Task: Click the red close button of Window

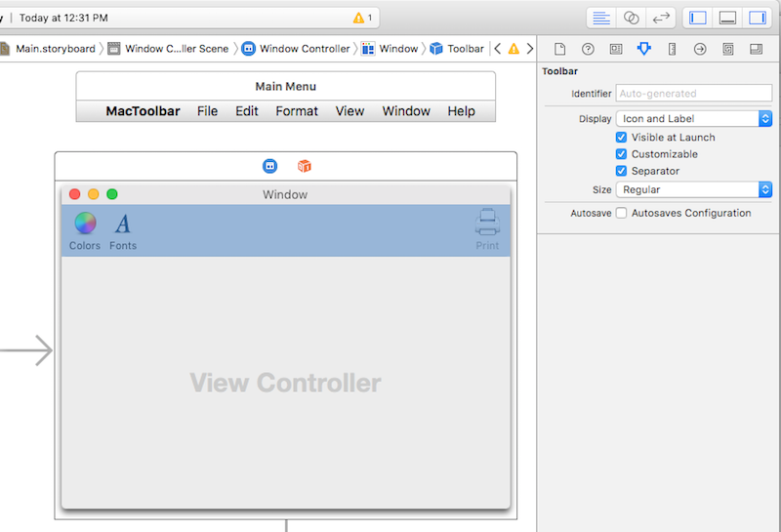Action: coord(75,194)
